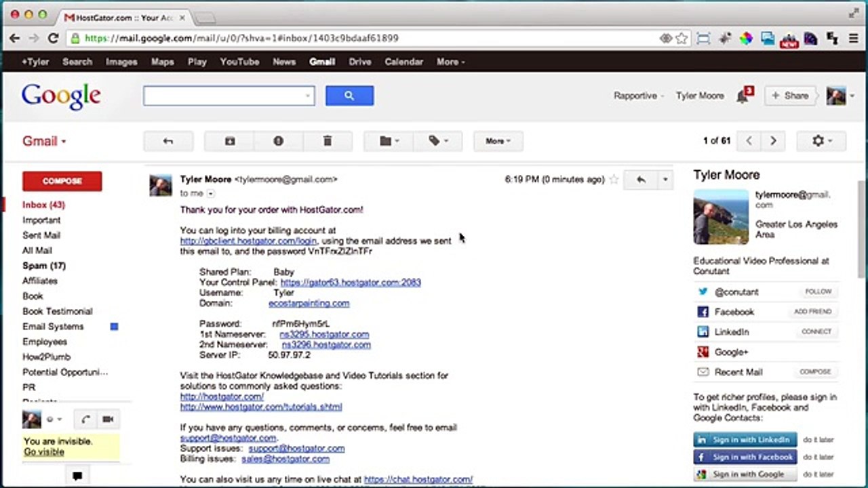Show details arrow next to 'to me'
Viewport: 868px width, 488px height.
[x=210, y=194]
